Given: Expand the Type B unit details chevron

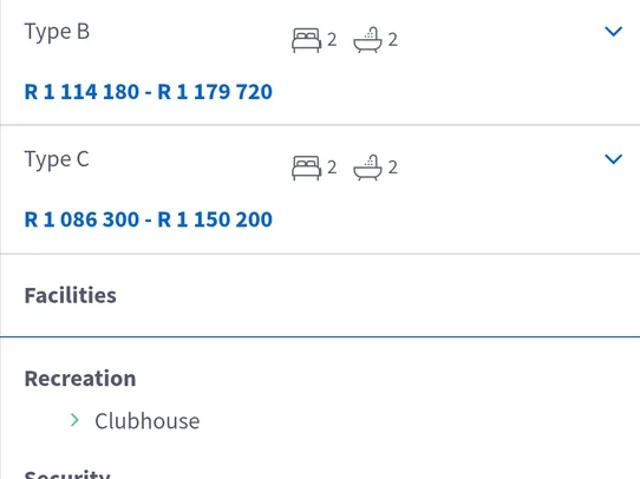Looking at the screenshot, I should click(614, 31).
